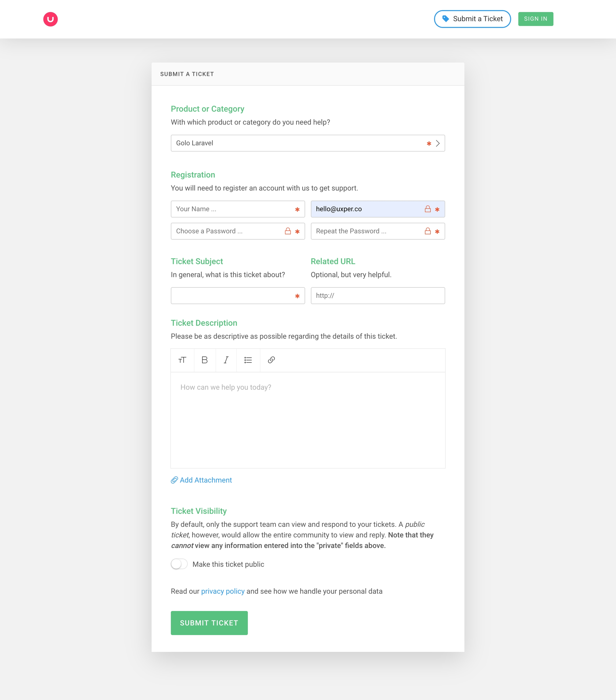Screen dimensions: 616x700
Task: Focus the Your Name input field
Action: point(233,209)
